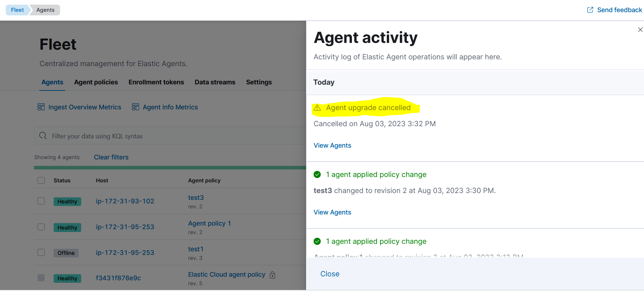Click the external link icon next to Send feedback
644x291 pixels.
click(590, 10)
